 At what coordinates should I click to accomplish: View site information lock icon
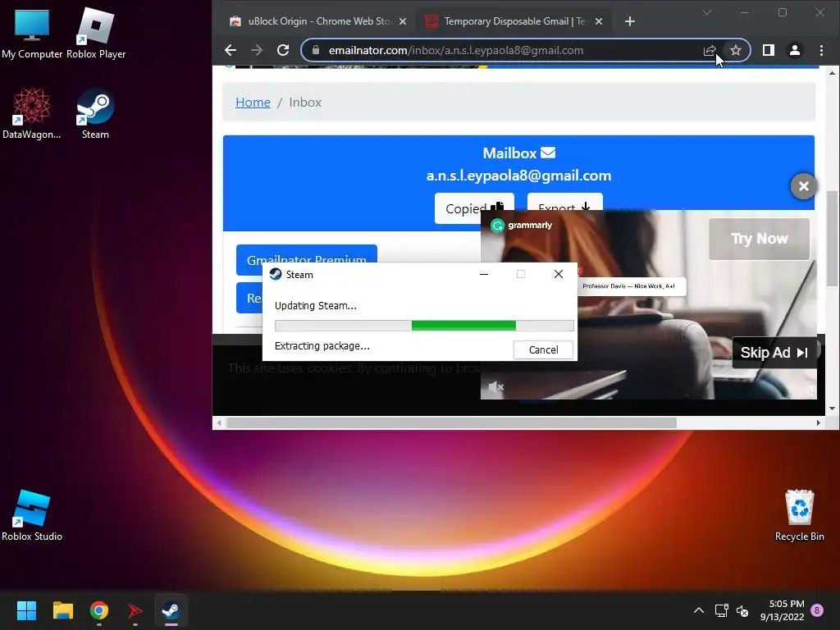(x=316, y=50)
